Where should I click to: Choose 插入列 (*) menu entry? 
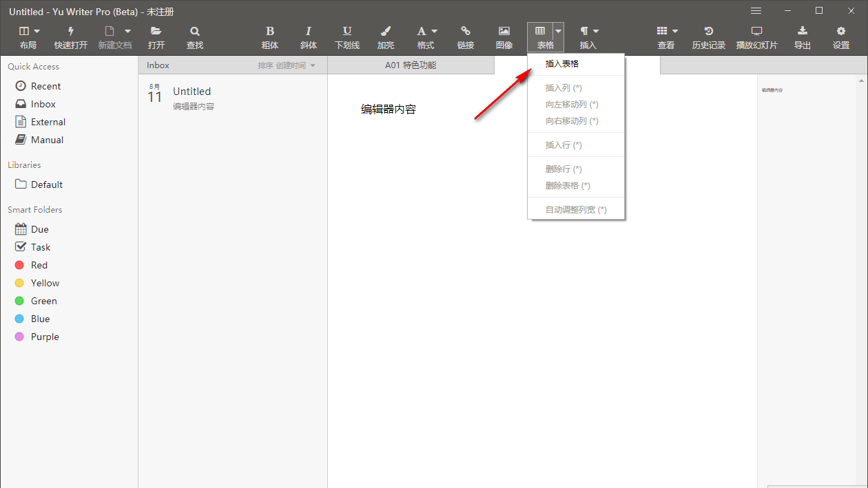(x=576, y=88)
